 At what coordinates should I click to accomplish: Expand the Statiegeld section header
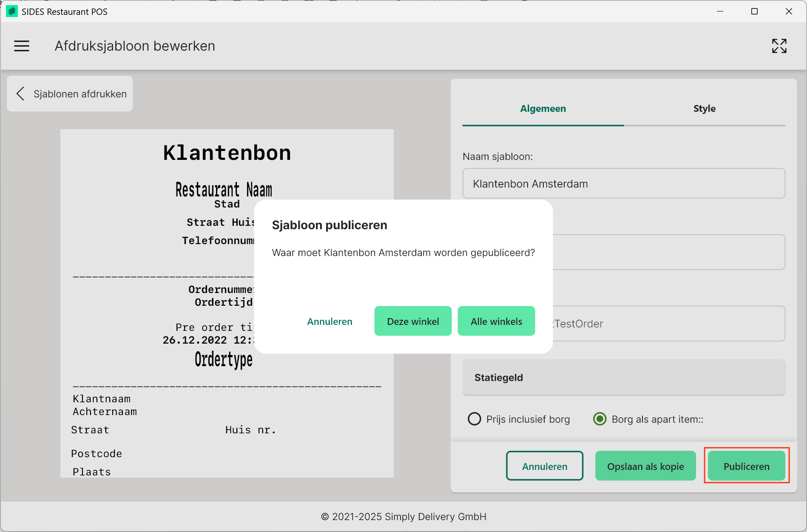624,378
